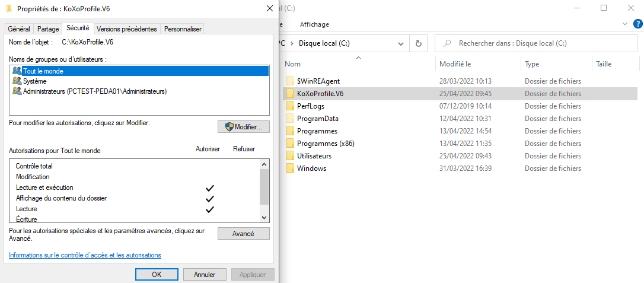Open the access control information link
Viewport: 644px width, 283px height.
[x=85, y=255]
